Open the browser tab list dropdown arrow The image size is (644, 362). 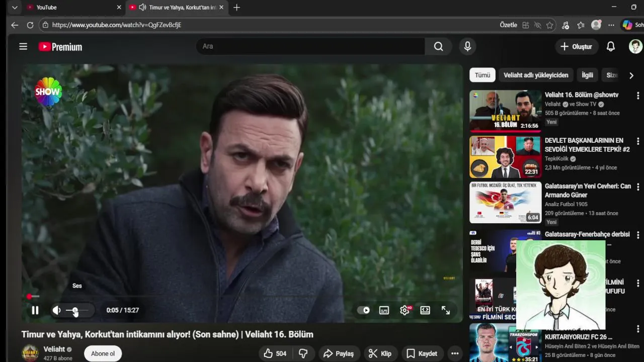click(15, 8)
